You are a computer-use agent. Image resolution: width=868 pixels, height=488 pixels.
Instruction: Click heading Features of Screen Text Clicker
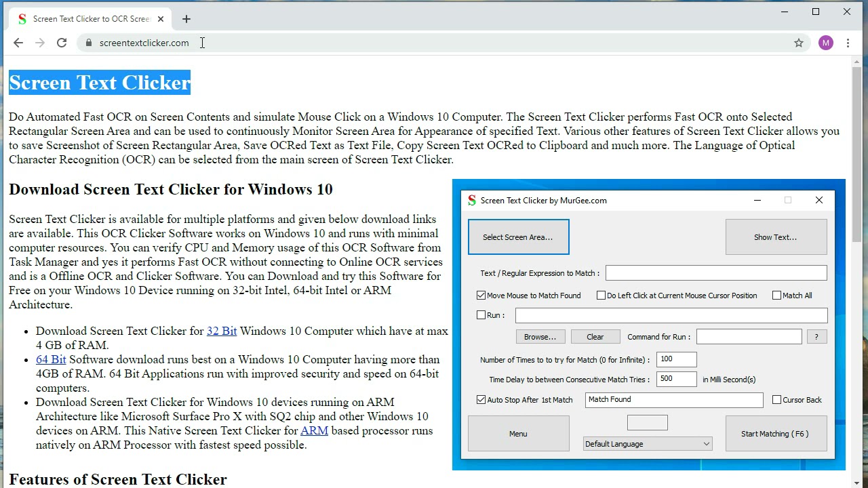[x=118, y=479]
